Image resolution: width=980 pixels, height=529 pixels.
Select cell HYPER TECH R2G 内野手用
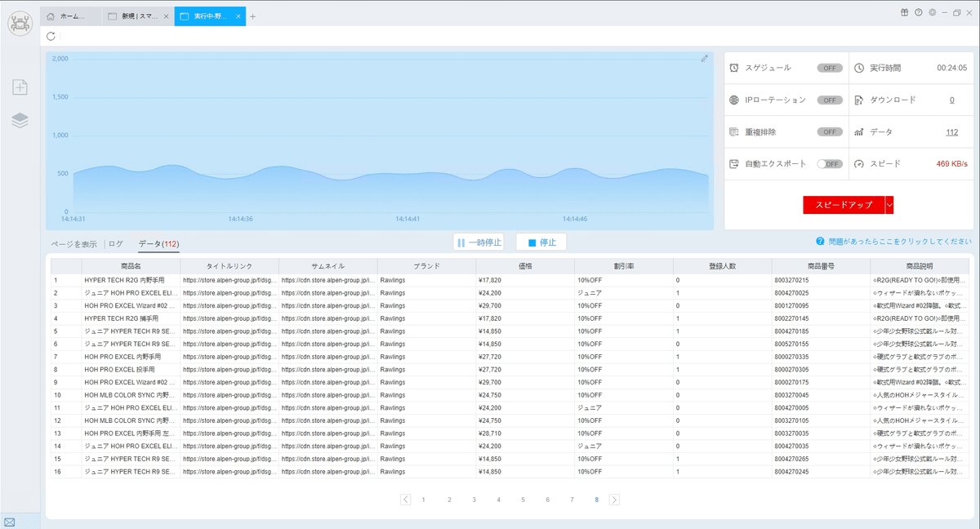pos(131,280)
